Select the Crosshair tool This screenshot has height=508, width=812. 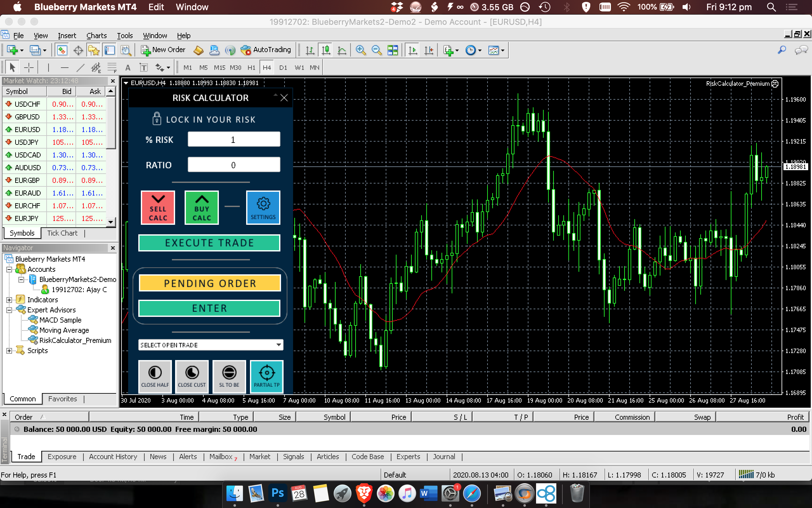click(x=29, y=68)
